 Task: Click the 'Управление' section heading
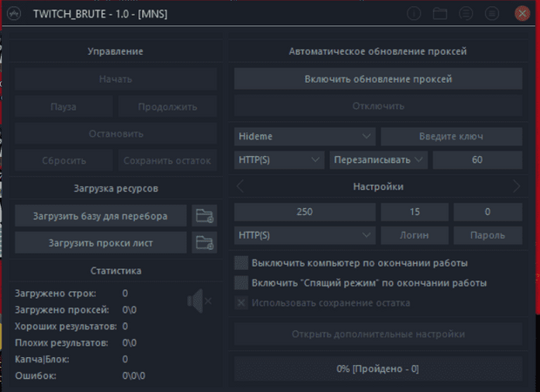[115, 51]
